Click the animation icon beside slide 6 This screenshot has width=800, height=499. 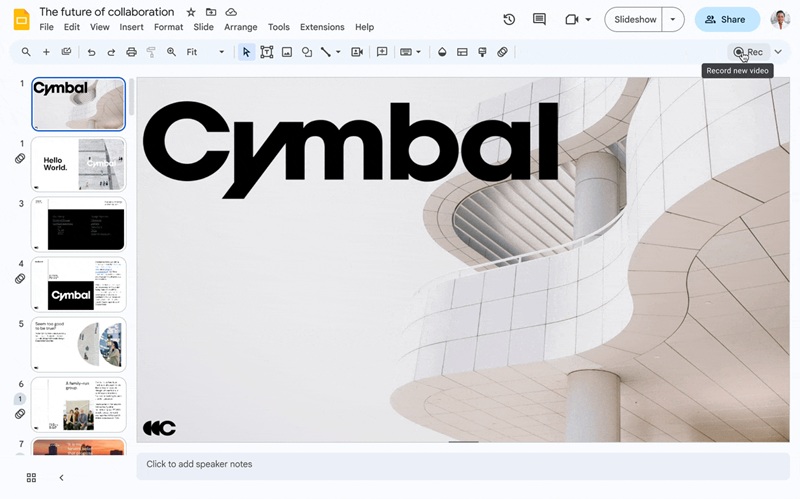tap(20, 414)
